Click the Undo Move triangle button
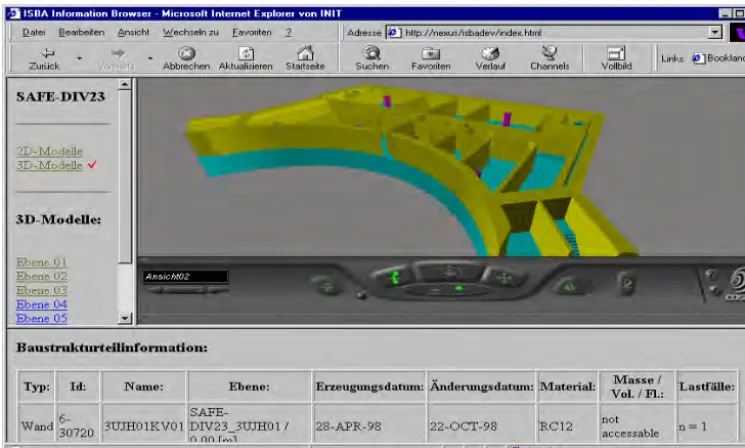This screenshot has height=448, width=745. point(569,286)
